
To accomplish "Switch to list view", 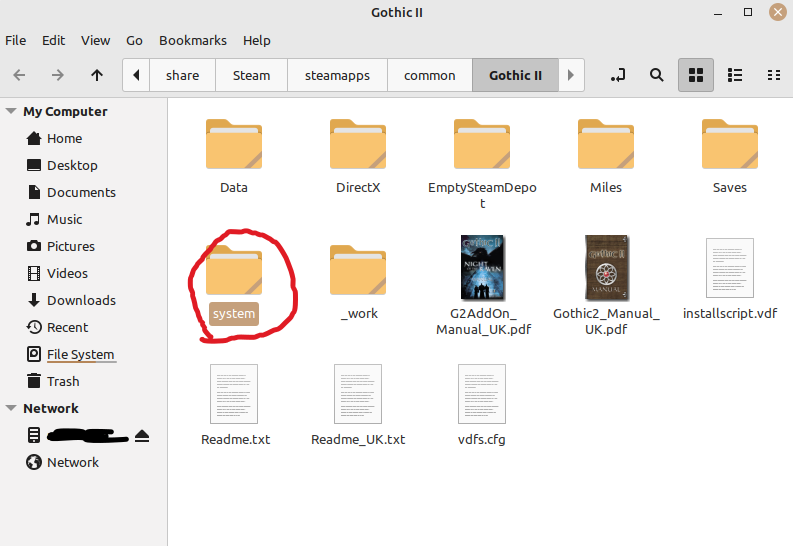I will pyautogui.click(x=735, y=75).
